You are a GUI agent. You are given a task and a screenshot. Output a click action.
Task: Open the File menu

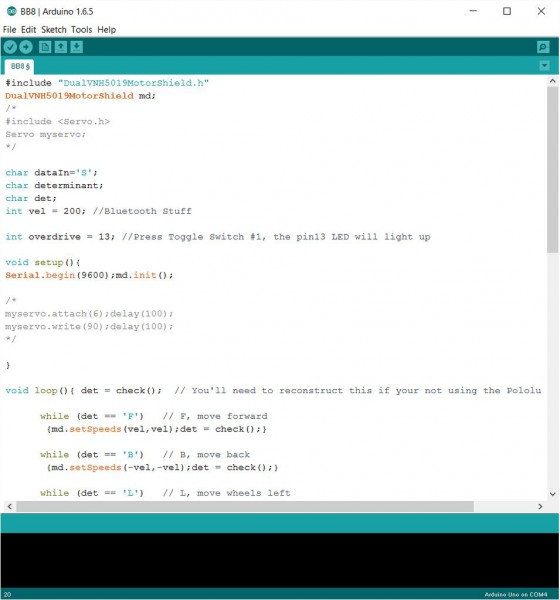tap(9, 29)
